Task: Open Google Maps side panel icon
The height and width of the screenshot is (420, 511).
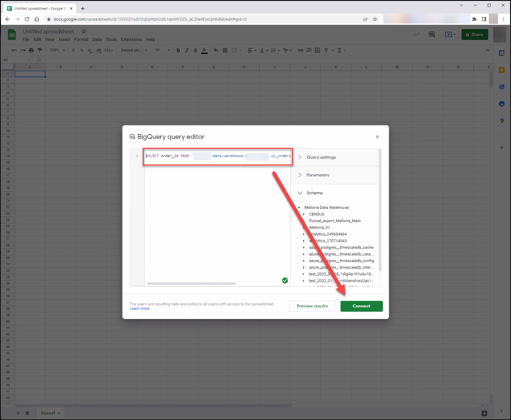Action: pos(502,121)
